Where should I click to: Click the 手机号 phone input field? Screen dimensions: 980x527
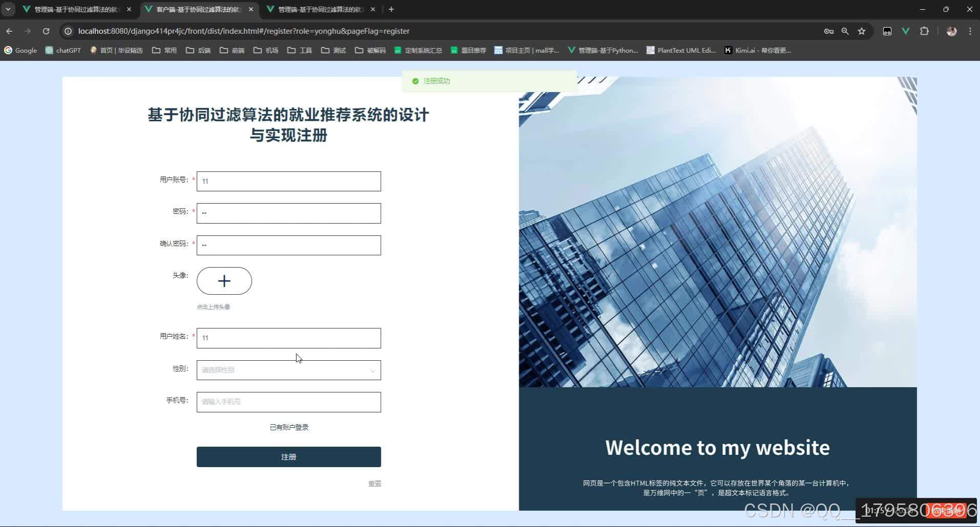pyautogui.click(x=289, y=402)
